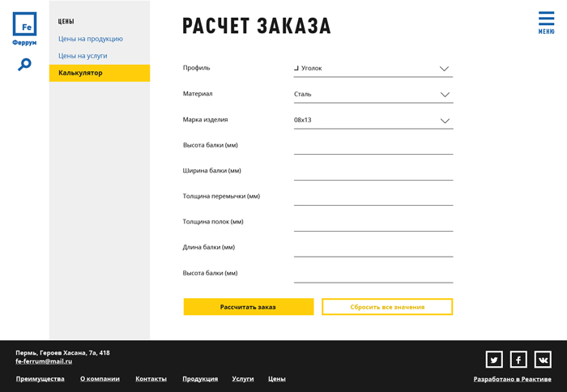The height and width of the screenshot is (392, 567).
Task: Expand the Профиль dropdown
Action: [x=373, y=69]
